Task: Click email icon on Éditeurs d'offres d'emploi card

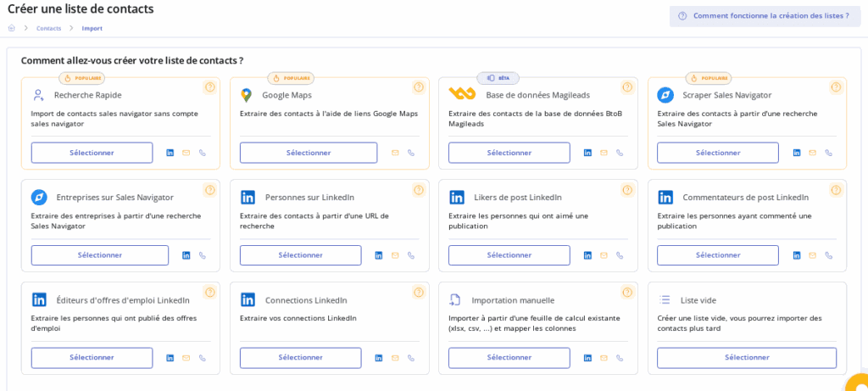Action: click(x=186, y=358)
